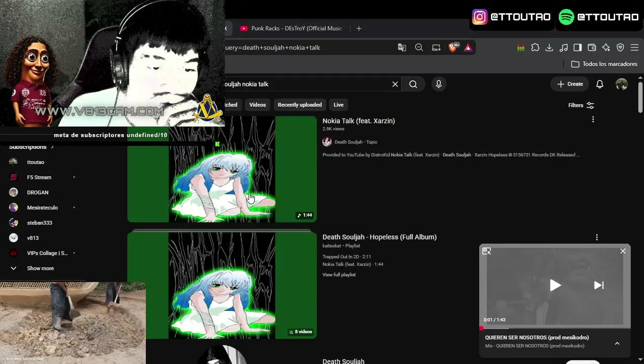The height and width of the screenshot is (364, 644).
Task: Open the Brave VPN shield icon
Action: tap(620, 48)
